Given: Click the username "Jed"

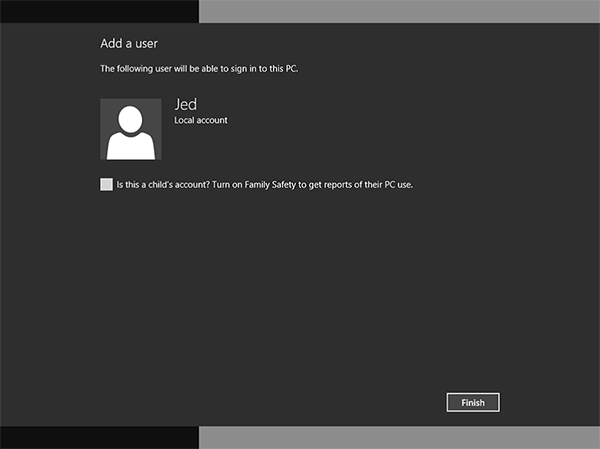Looking at the screenshot, I should point(186,105).
